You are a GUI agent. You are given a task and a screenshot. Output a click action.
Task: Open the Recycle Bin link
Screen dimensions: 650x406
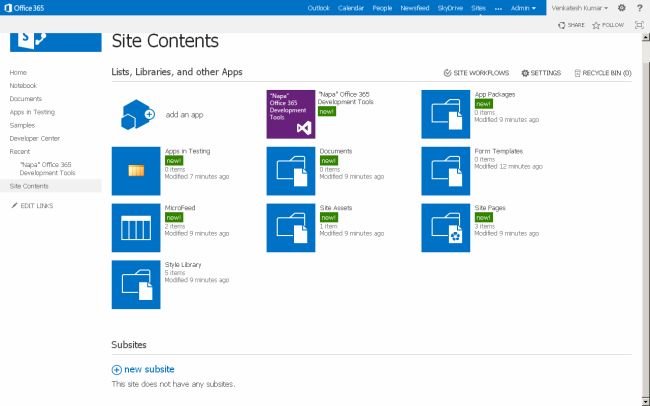tap(605, 73)
